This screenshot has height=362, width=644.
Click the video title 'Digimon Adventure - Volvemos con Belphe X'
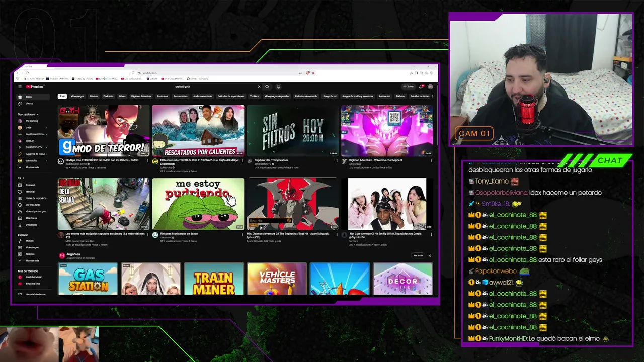pyautogui.click(x=376, y=160)
